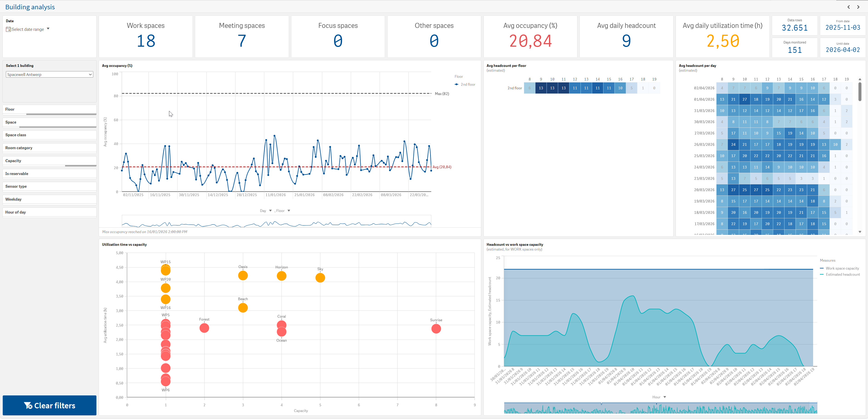Click the occupancy chart mini range slider

pyautogui.click(x=276, y=221)
